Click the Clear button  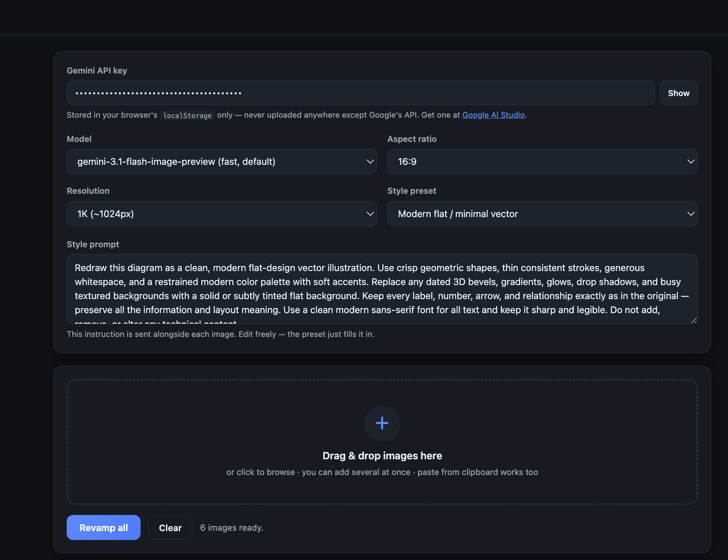(x=170, y=528)
